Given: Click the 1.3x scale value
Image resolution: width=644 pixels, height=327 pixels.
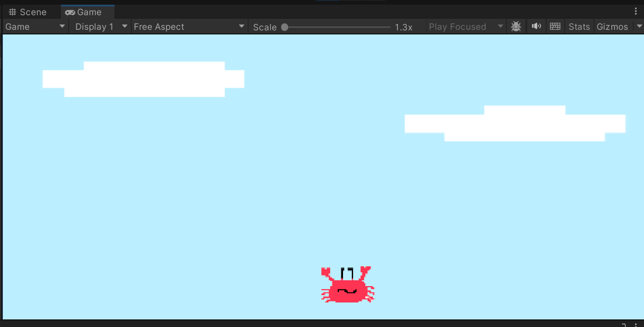Looking at the screenshot, I should tap(404, 27).
